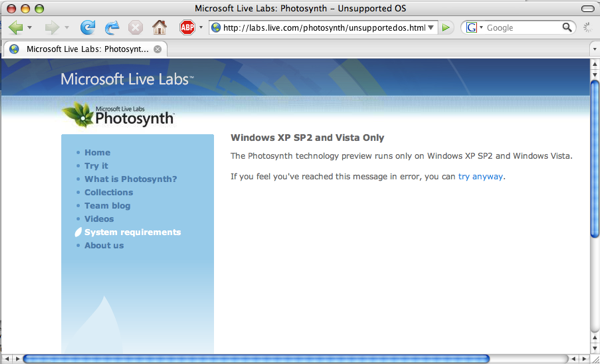Screen dimensions: 600x364
Task: Click the Photosynth logo
Action: [x=118, y=114]
